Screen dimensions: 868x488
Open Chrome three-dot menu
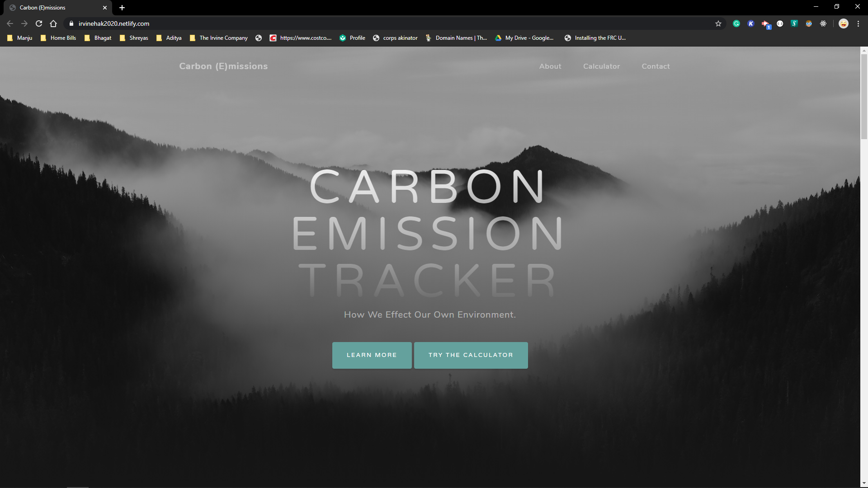(x=858, y=23)
